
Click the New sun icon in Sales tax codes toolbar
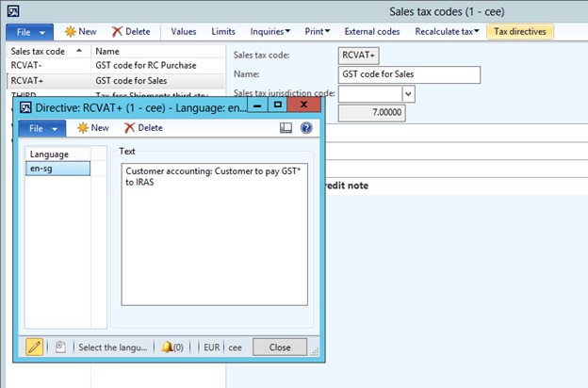(x=70, y=31)
